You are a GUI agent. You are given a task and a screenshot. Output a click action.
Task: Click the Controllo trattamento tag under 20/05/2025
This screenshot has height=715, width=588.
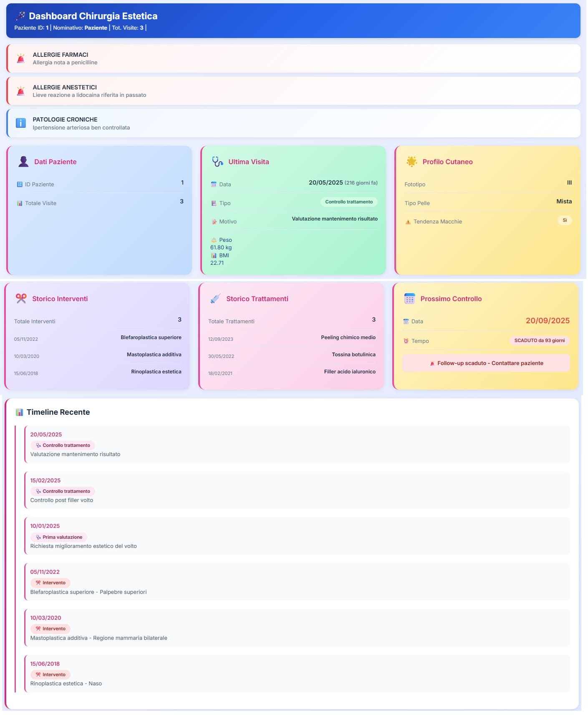63,446
